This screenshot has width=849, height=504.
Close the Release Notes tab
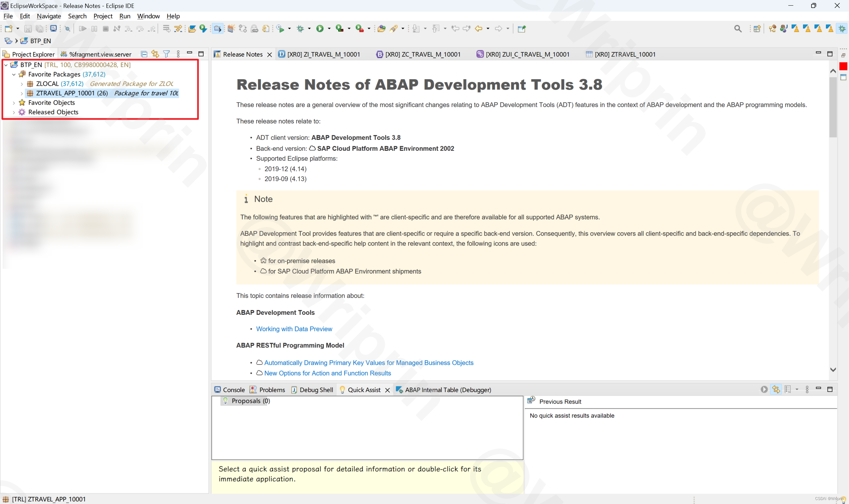click(x=270, y=54)
